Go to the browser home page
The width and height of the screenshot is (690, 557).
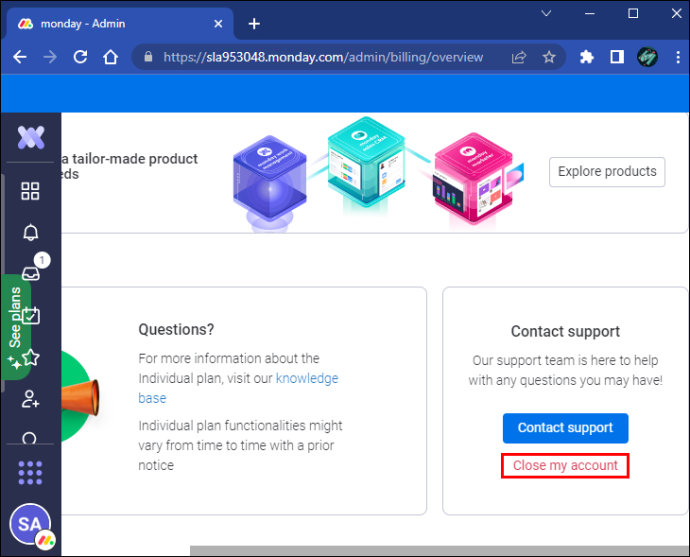pos(110,57)
